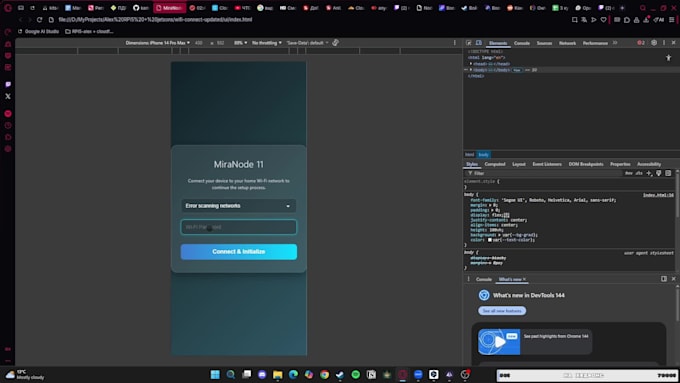
Task: Select the Elements tab in DevTools
Action: point(498,43)
